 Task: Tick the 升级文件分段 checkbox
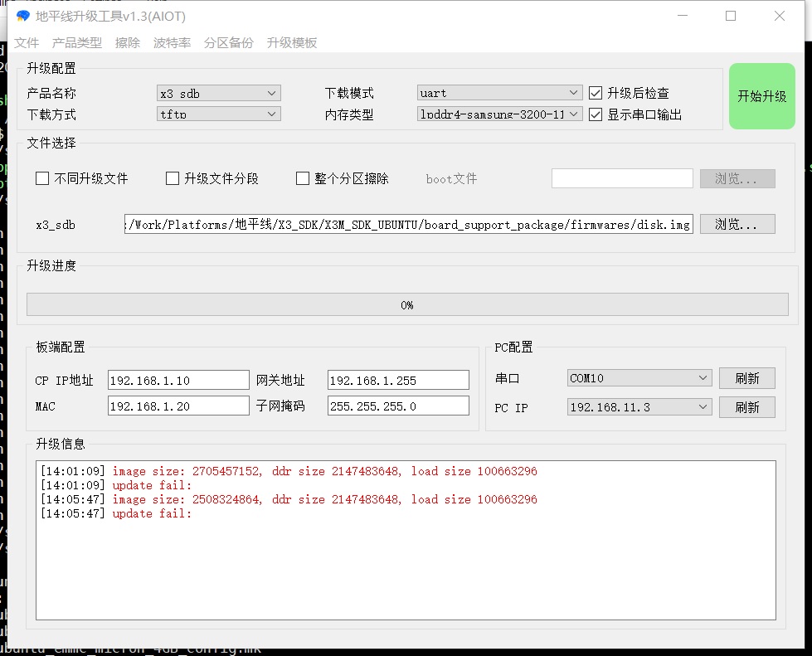pyautogui.click(x=173, y=178)
